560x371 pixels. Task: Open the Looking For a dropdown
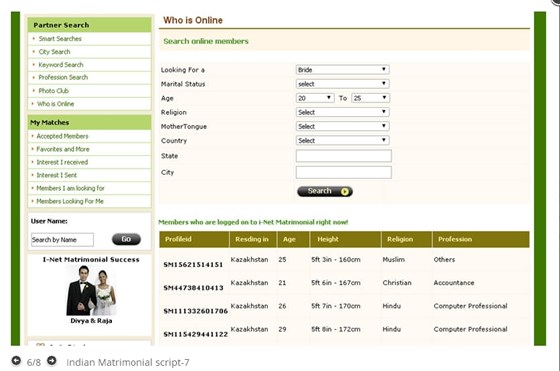(x=342, y=70)
